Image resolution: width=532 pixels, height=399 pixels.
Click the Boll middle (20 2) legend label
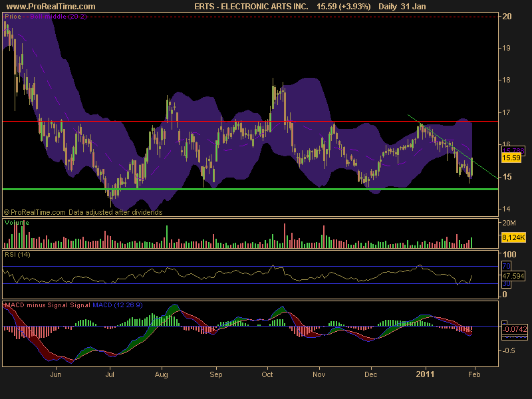coord(59,16)
